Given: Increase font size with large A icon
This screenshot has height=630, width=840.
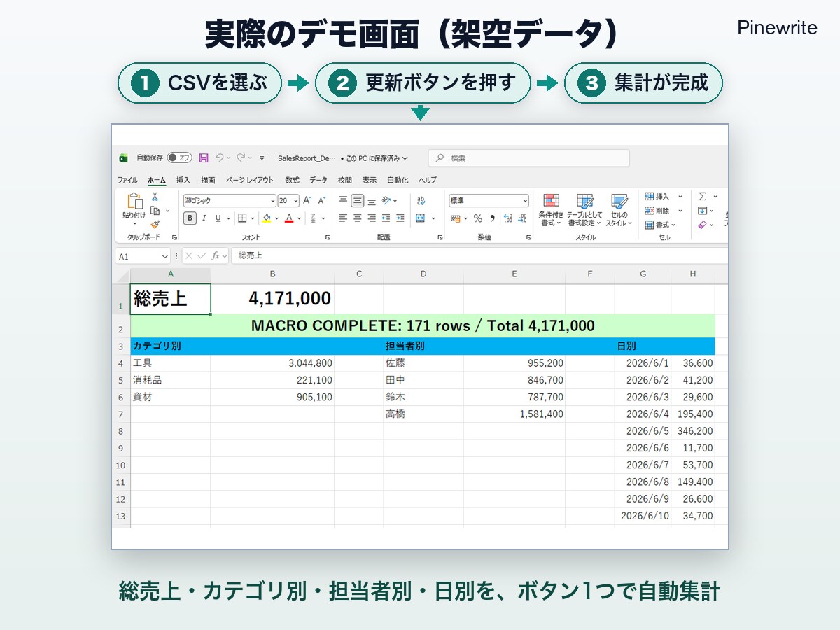Looking at the screenshot, I should point(307,200).
